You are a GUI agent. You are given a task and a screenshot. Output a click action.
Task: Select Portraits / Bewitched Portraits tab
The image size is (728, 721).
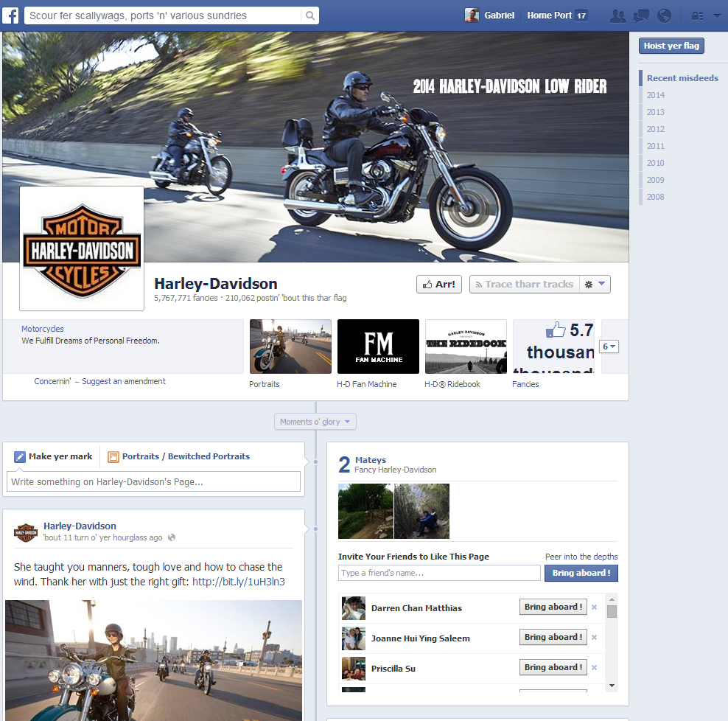pos(179,456)
